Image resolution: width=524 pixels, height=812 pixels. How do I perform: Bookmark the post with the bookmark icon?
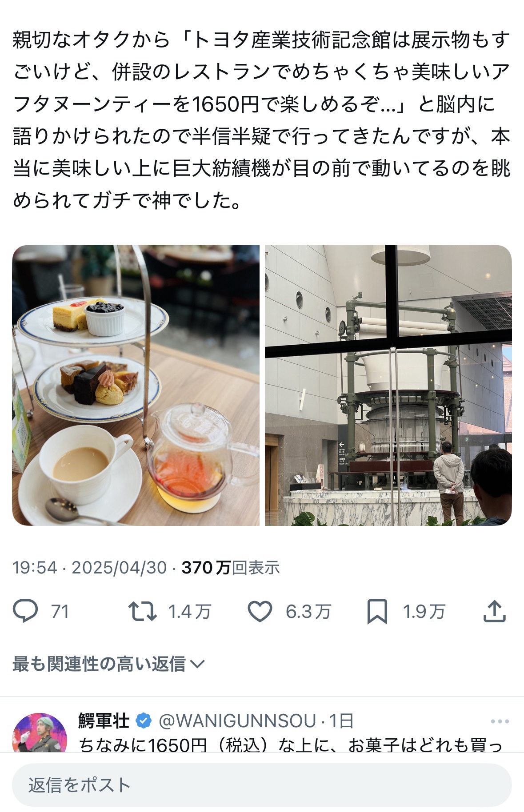coord(377,612)
